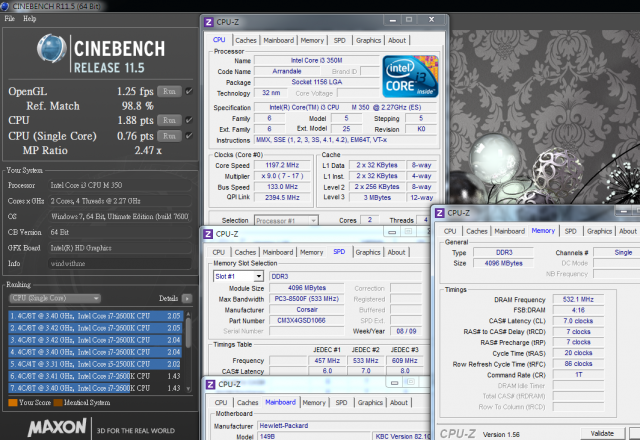This screenshot has height=440, width=640.
Task: Click the Intel Core i3 logo badge
Action: pyautogui.click(x=410, y=77)
